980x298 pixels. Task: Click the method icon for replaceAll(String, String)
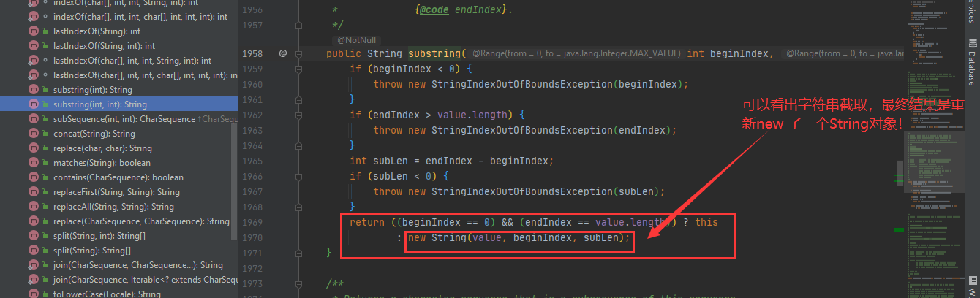pyautogui.click(x=34, y=207)
